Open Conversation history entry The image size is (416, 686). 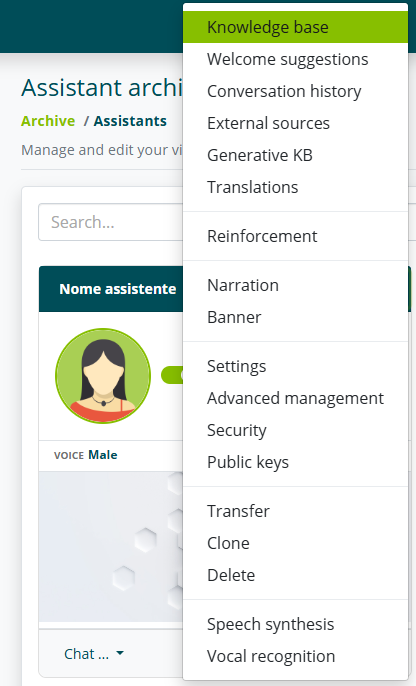[296, 91]
